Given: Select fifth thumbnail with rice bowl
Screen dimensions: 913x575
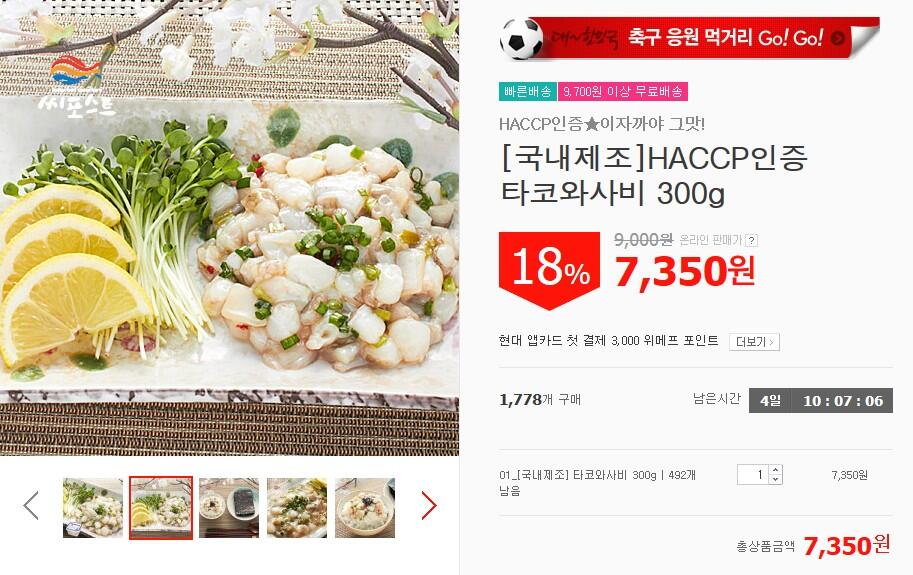Looking at the screenshot, I should [x=365, y=507].
